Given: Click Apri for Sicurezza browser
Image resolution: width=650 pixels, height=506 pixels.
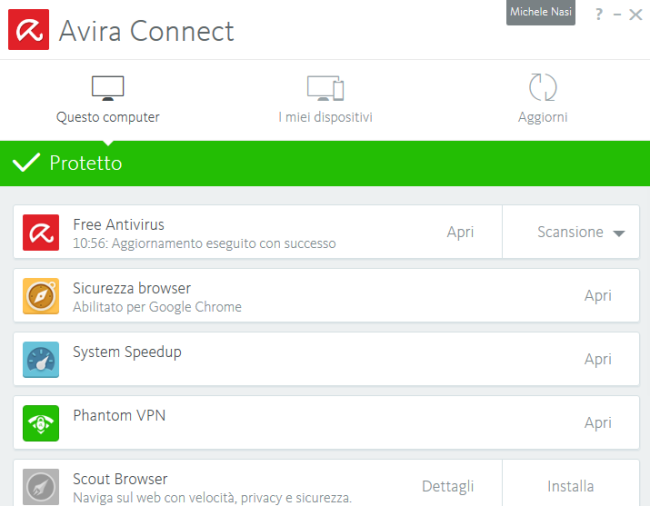Looking at the screenshot, I should point(598,295).
